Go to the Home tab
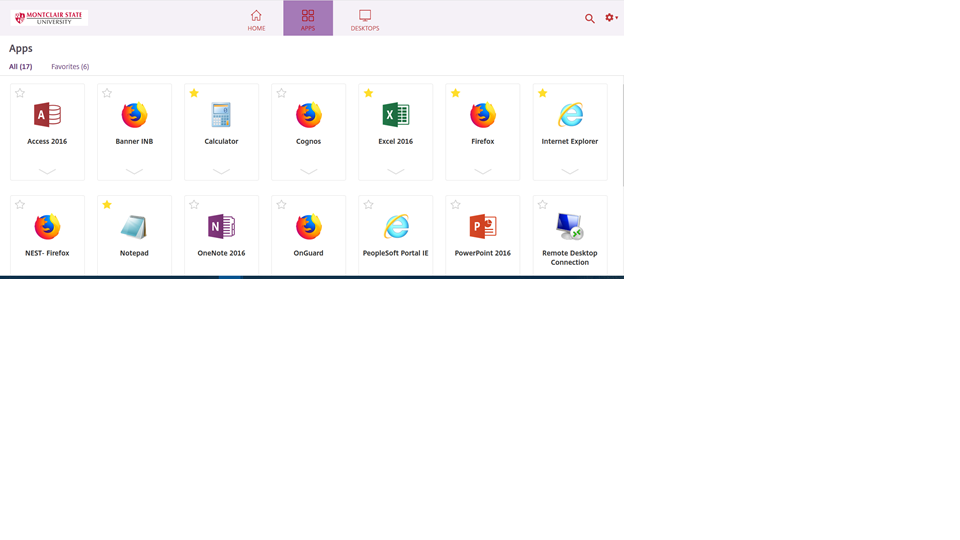 pyautogui.click(x=256, y=20)
